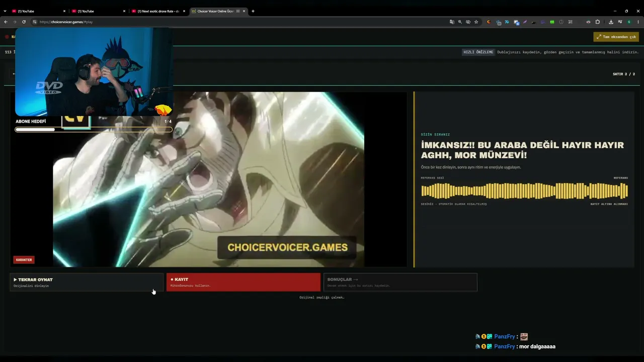Switch to the first YouTube tab
644x362 pixels.
39,11
